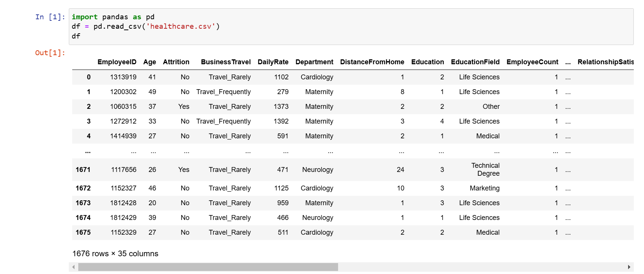The height and width of the screenshot is (274, 644).
Task: Click the '1676 rows × 35 columns' summary text
Action: (x=115, y=254)
